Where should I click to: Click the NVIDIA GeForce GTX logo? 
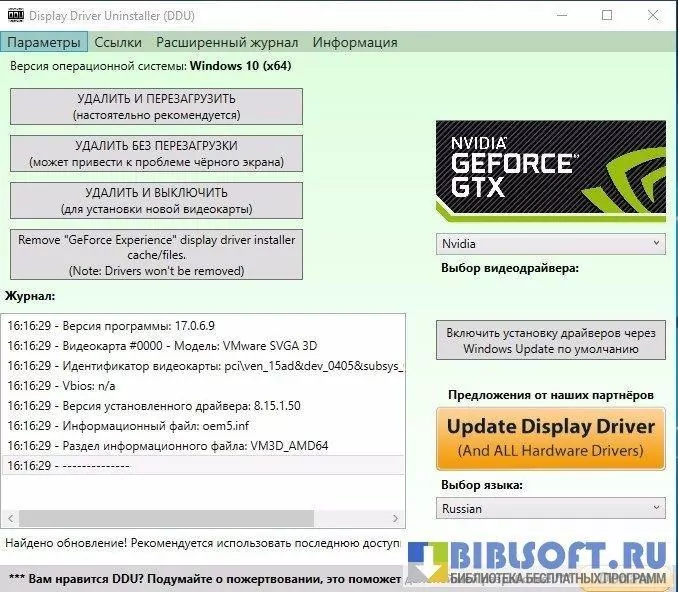click(550, 171)
